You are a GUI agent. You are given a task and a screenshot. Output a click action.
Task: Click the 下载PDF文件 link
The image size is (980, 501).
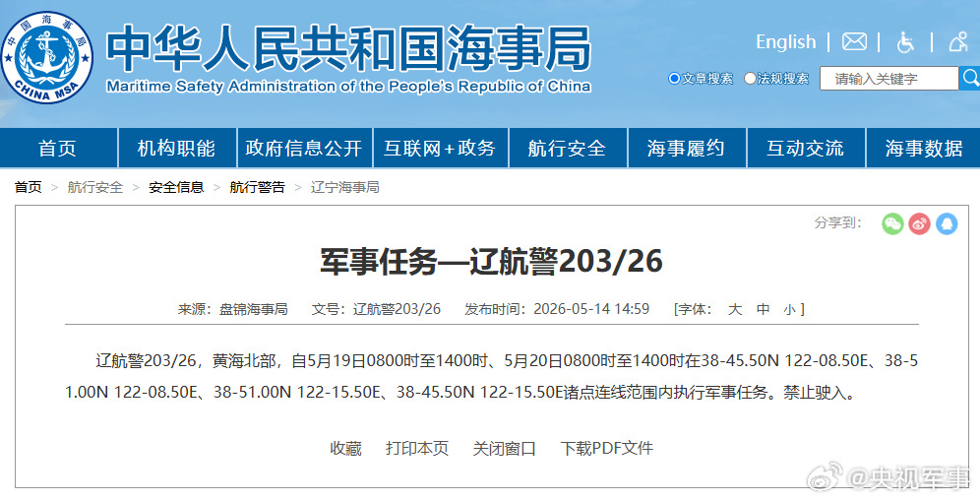(x=606, y=449)
